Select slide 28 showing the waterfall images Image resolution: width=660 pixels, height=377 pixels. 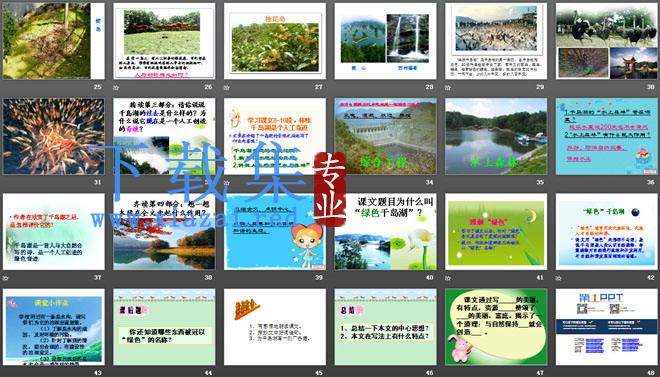click(x=386, y=41)
